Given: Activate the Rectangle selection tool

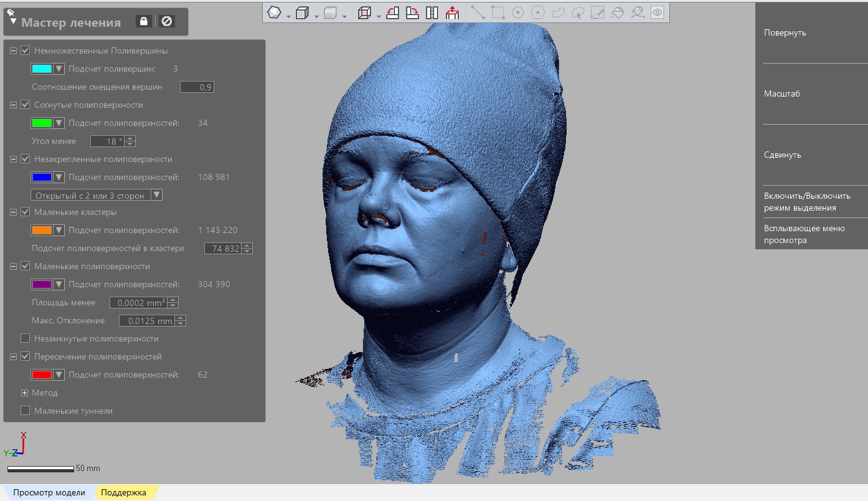Looking at the screenshot, I should coord(497,12).
